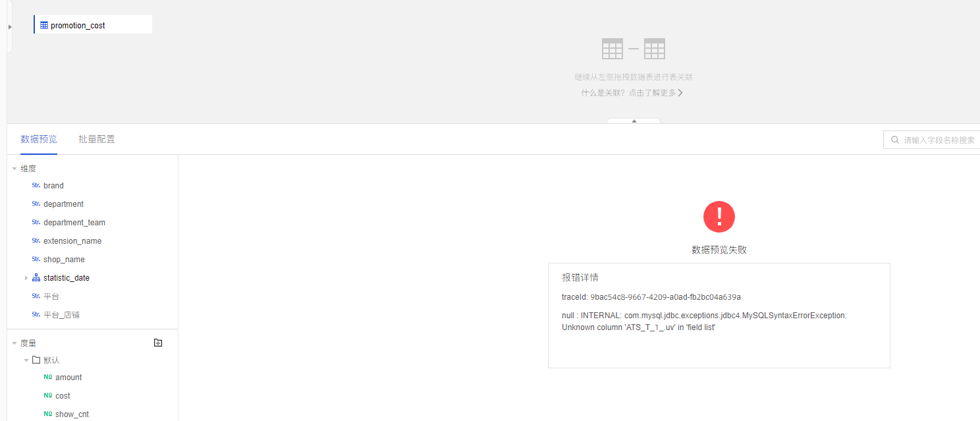Collapse the 维度 dimension section
The height and width of the screenshot is (421, 980).
[14, 169]
